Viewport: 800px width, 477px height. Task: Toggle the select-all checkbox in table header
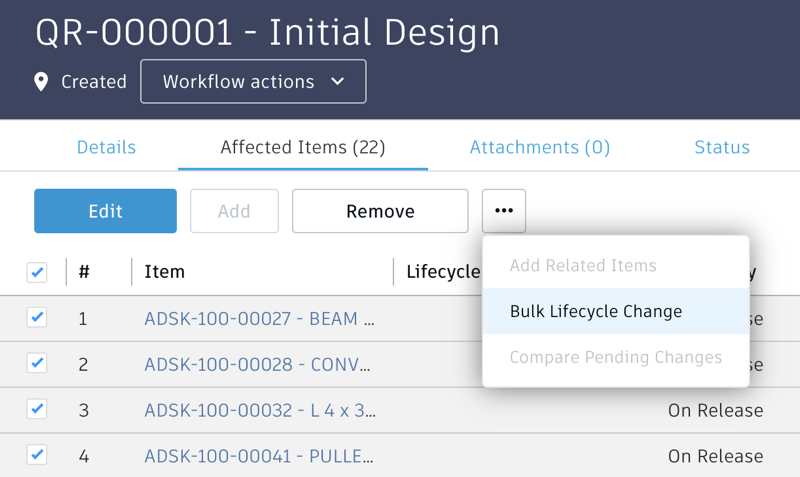pyautogui.click(x=37, y=272)
